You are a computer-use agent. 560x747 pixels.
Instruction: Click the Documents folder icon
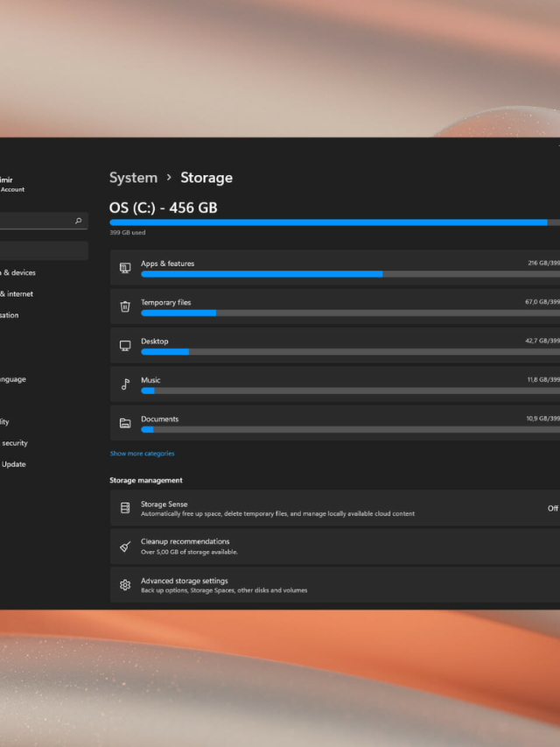125,423
